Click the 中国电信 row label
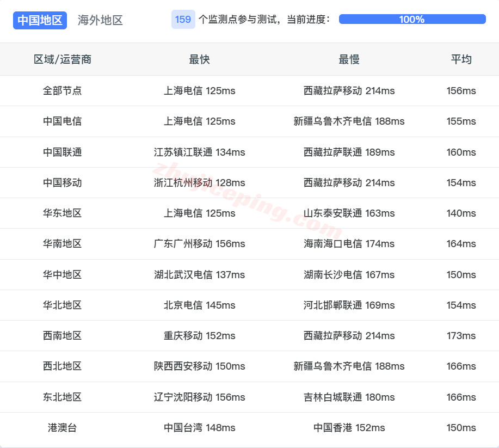The width and height of the screenshot is (499, 448). click(62, 121)
